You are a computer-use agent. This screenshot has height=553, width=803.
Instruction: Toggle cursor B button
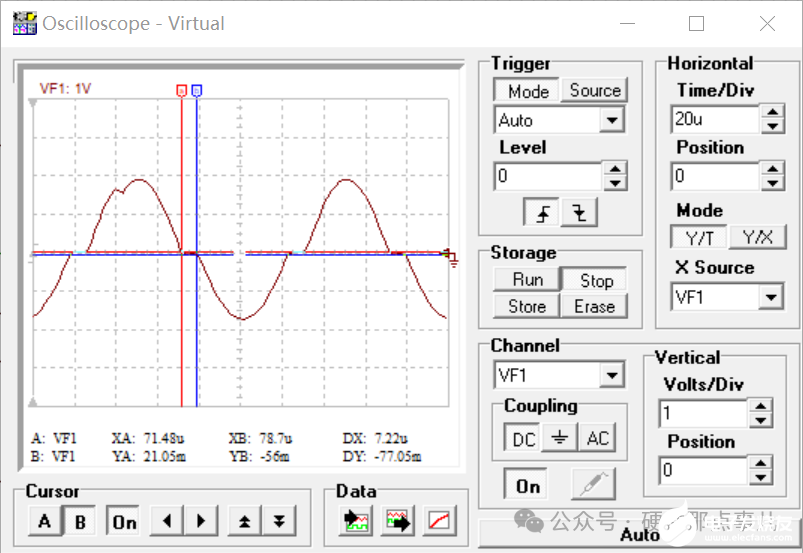pos(80,521)
